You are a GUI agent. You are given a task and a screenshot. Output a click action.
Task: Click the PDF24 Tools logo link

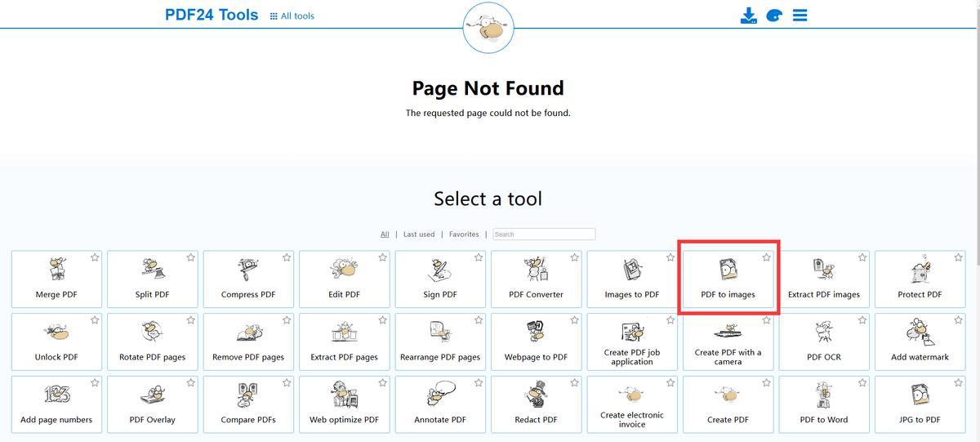[212, 15]
